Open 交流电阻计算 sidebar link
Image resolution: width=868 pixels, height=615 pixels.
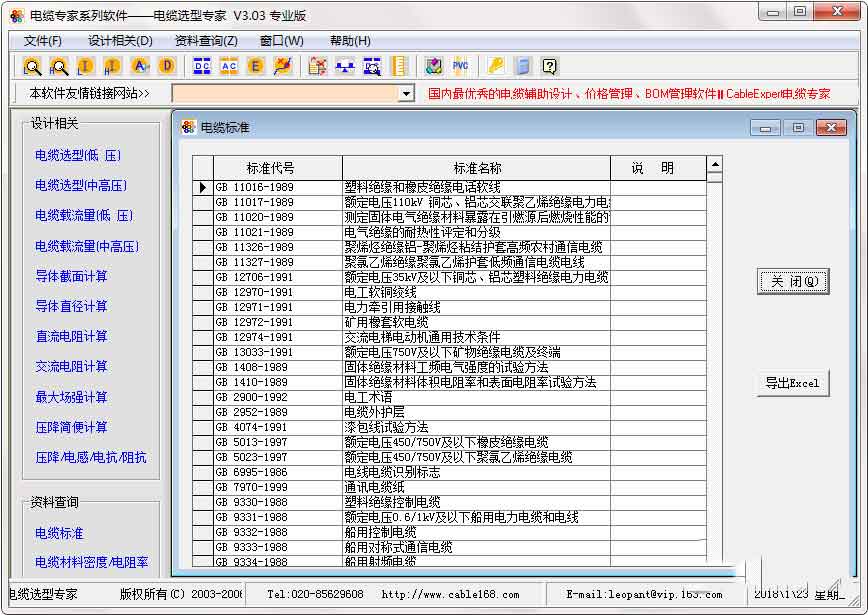(x=71, y=366)
